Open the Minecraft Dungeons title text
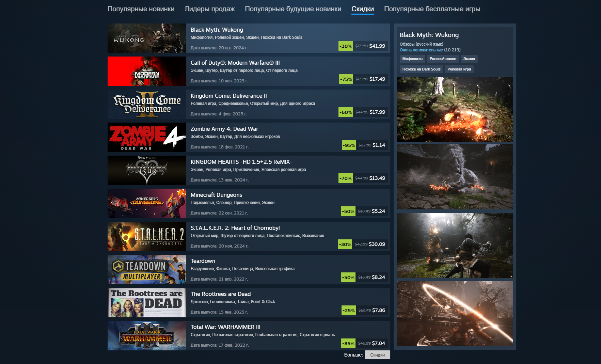 217,195
